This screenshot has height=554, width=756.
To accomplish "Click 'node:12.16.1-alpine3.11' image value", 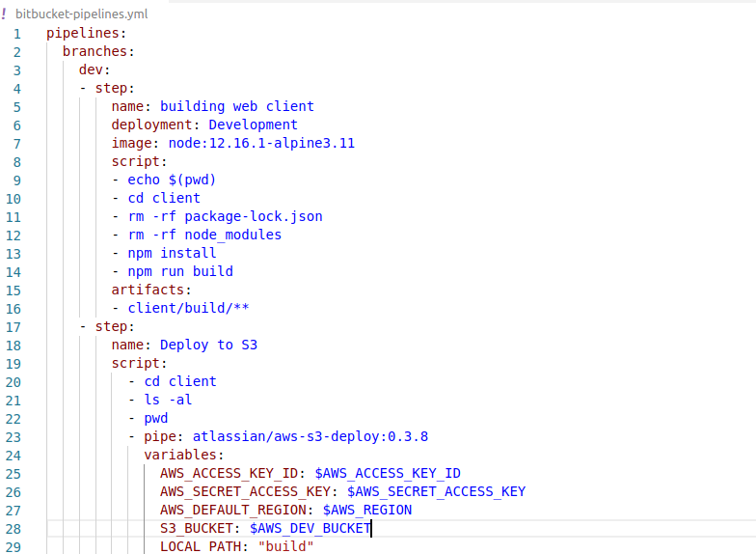I will click(261, 143).
